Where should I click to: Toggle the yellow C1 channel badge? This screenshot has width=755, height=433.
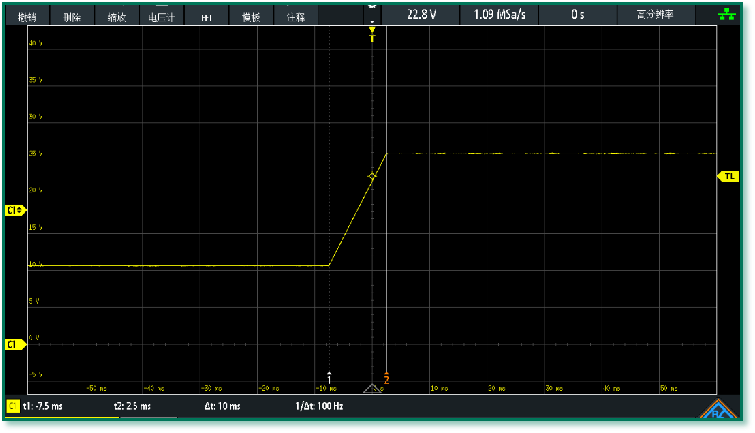pyautogui.click(x=13, y=407)
